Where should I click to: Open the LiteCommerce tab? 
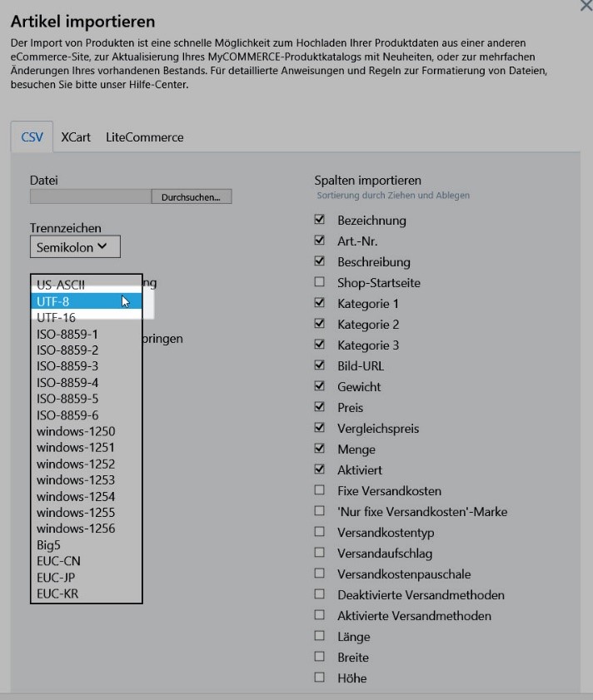(144, 137)
